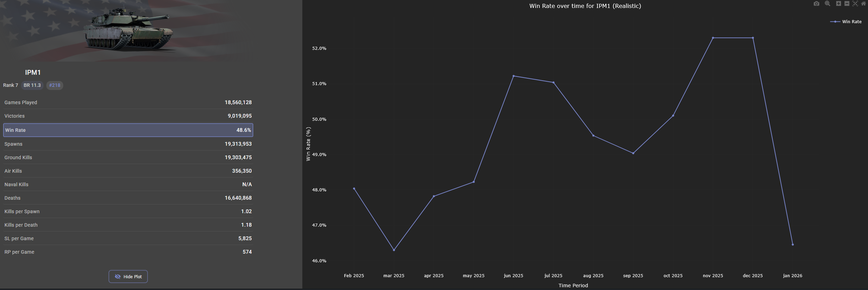
Task: Click the aug 2025 data point
Action: click(593, 136)
